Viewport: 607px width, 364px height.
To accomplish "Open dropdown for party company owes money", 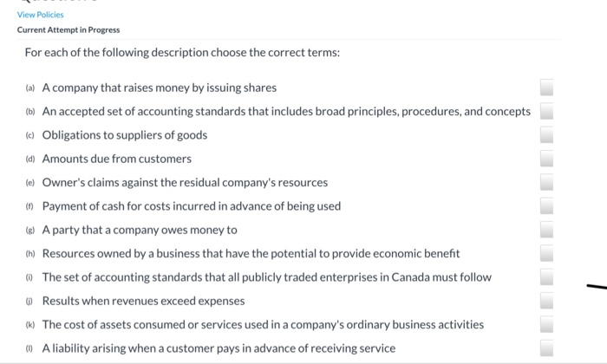I will point(546,230).
